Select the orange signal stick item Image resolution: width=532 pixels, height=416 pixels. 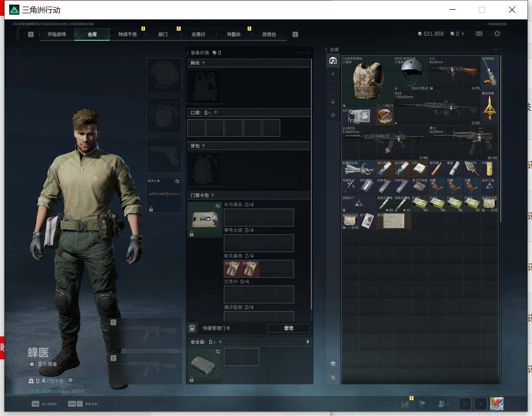click(x=437, y=168)
